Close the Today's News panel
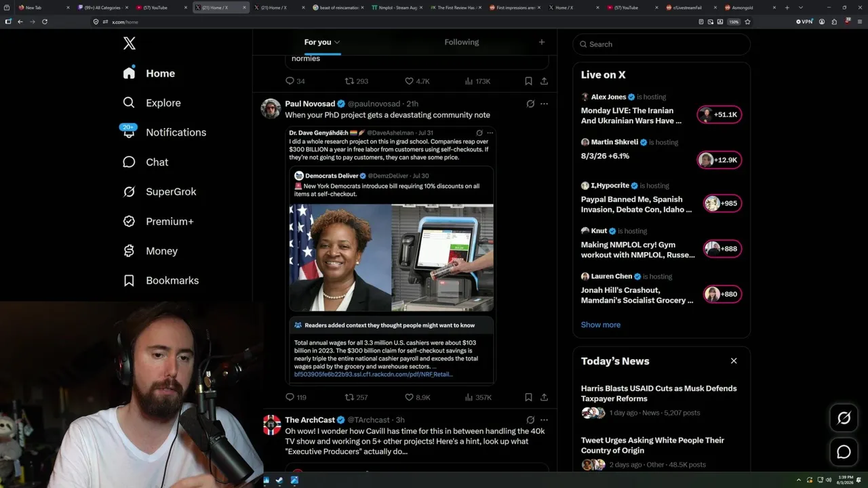 [x=734, y=361]
